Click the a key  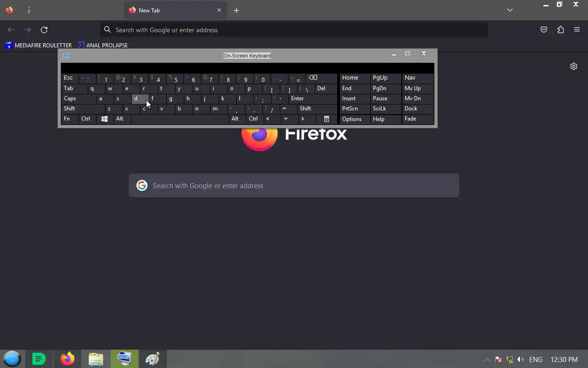click(x=105, y=98)
